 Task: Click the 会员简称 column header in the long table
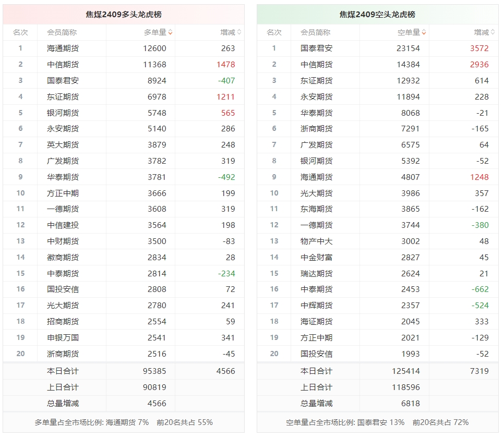62,32
